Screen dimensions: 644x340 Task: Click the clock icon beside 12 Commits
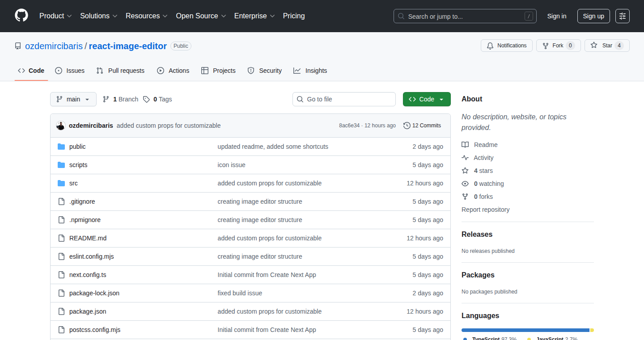[407, 126]
